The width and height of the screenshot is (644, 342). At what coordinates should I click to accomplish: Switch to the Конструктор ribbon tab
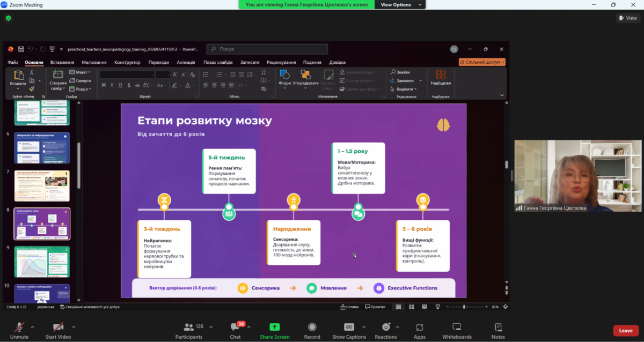pyautogui.click(x=127, y=62)
